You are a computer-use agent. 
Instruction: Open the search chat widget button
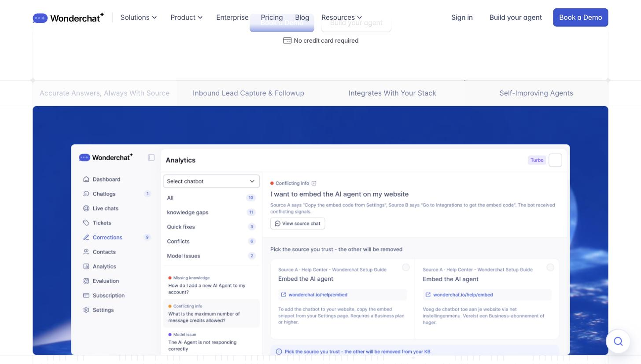click(618, 342)
